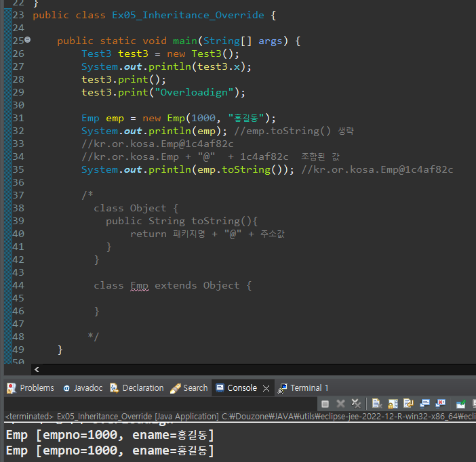The width and height of the screenshot is (476, 462).
Task: Open the Terminal 1 tab
Action: click(x=303, y=388)
